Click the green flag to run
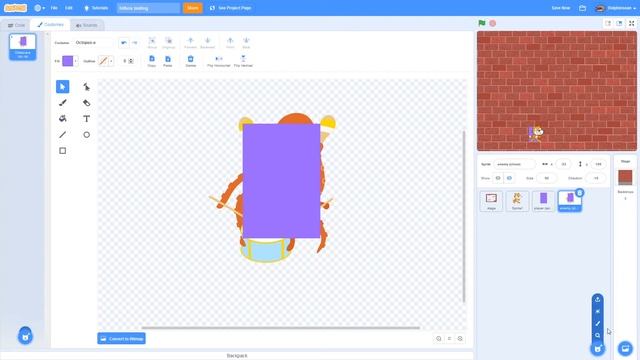This screenshot has height=360, width=640. point(482,23)
